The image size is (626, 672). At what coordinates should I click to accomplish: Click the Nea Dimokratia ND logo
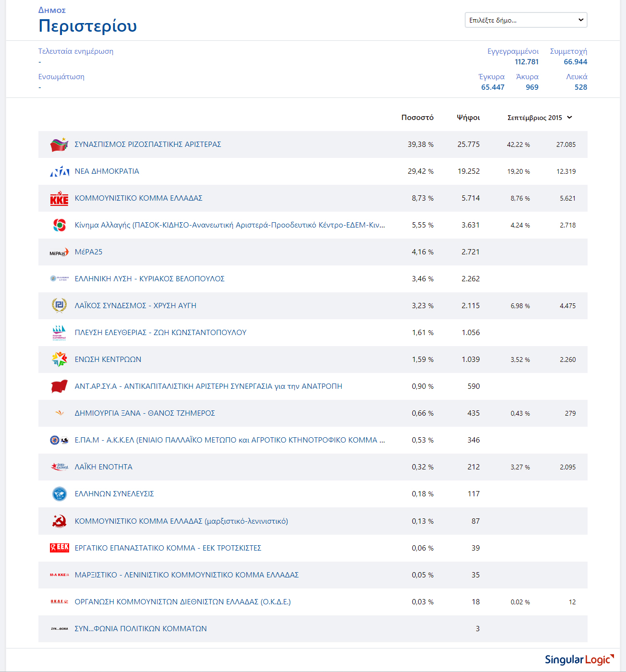pos(59,171)
